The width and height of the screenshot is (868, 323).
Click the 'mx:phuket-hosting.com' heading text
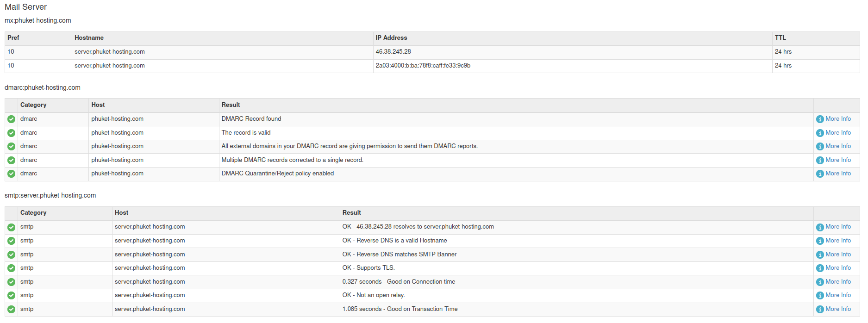tap(38, 20)
